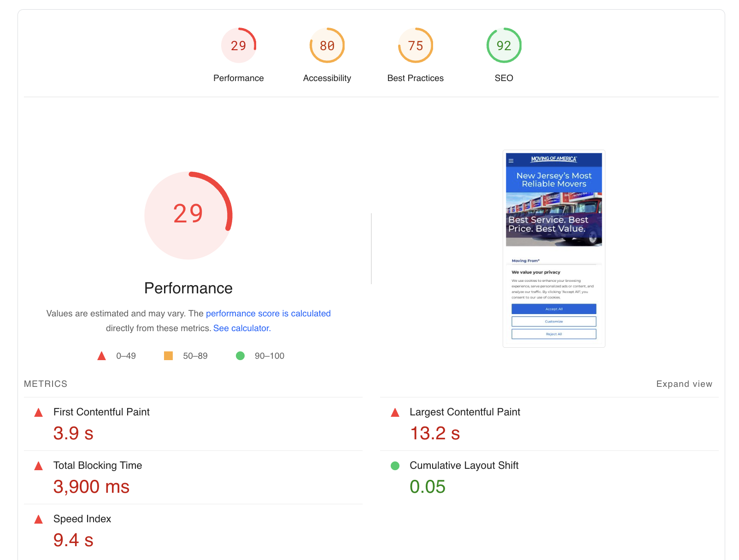Select the Accessibility category label
739x560 pixels.
coord(327,78)
